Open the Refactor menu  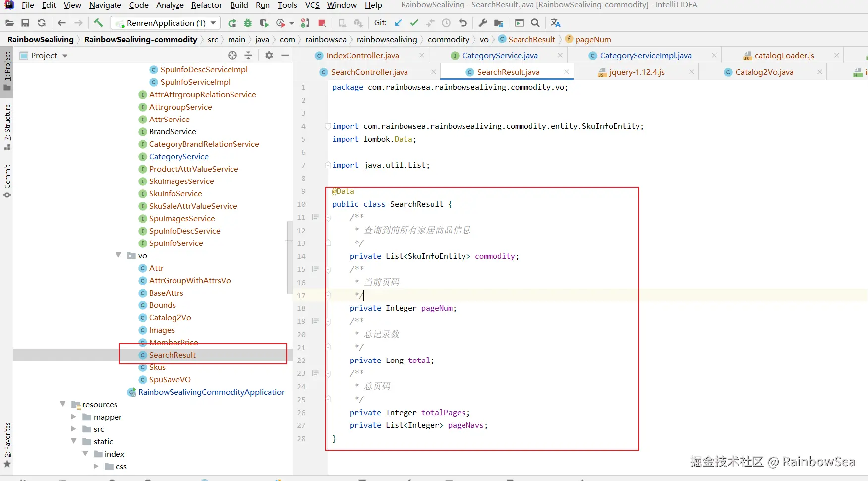[x=206, y=5]
